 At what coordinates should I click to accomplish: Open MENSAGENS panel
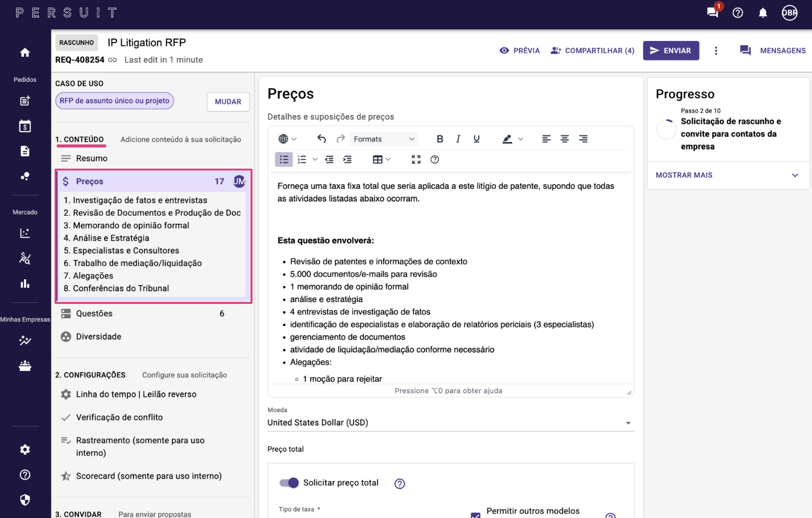coord(773,50)
